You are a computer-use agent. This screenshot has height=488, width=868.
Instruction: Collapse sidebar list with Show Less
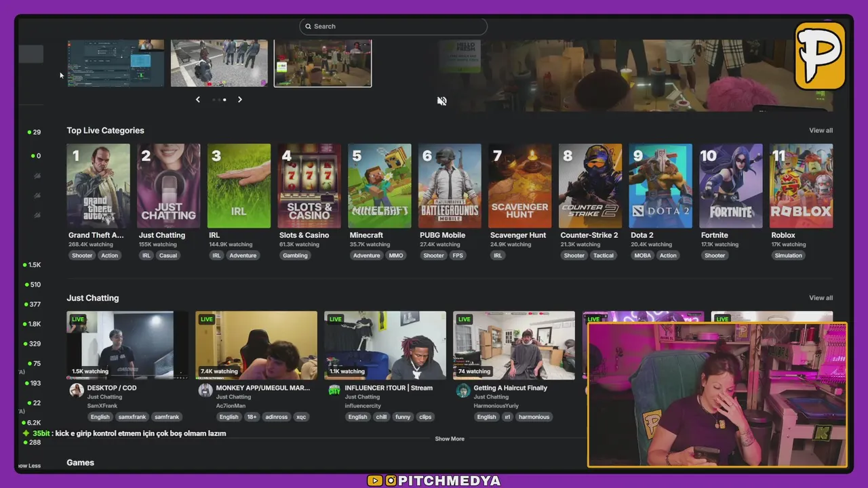click(x=30, y=466)
